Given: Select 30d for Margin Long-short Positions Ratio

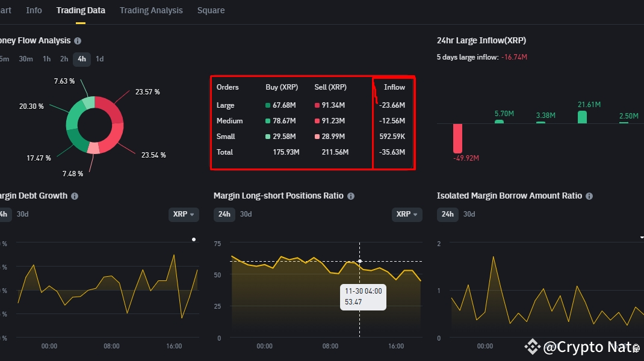Looking at the screenshot, I should tap(246, 214).
